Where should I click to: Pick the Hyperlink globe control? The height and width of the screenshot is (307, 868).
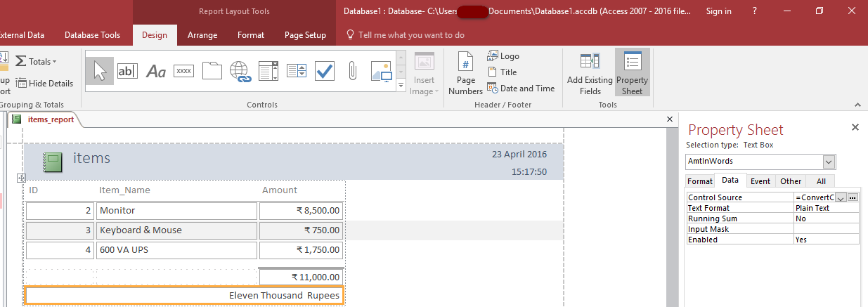click(x=240, y=71)
